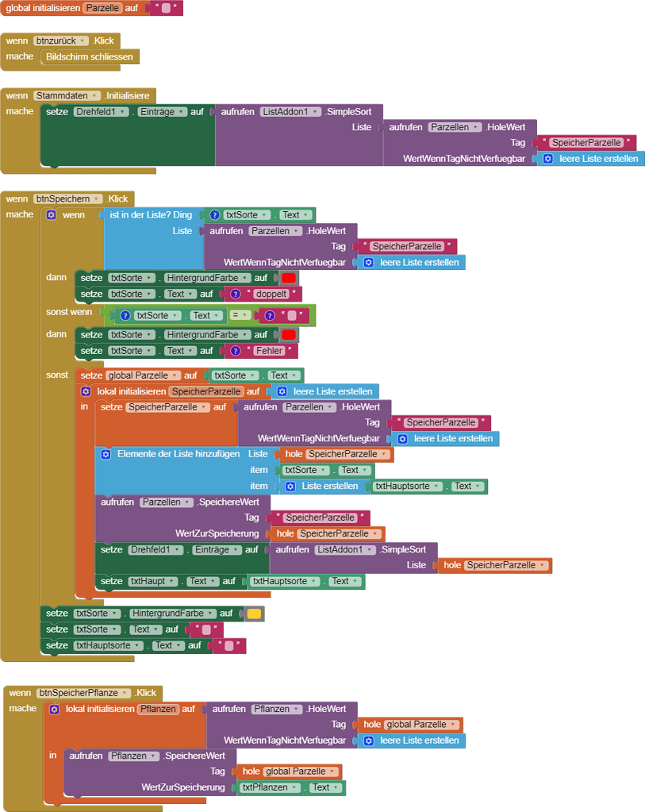Click gear on leere Liste erstellen in Stammdaten block

(547, 159)
